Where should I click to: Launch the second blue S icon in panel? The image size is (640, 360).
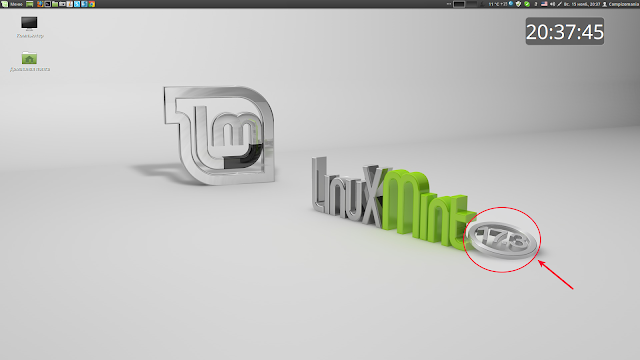tap(84, 4)
